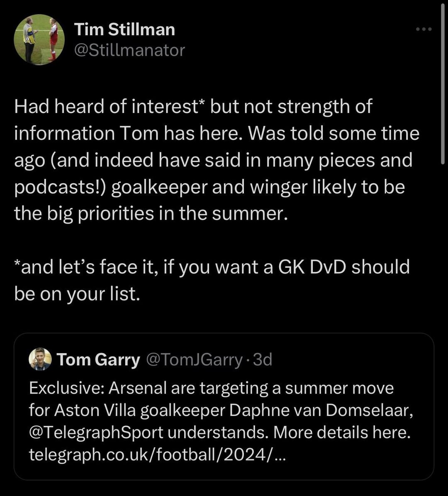Click the @Stillmanator handle
This screenshot has height=496, width=448.
129,50
